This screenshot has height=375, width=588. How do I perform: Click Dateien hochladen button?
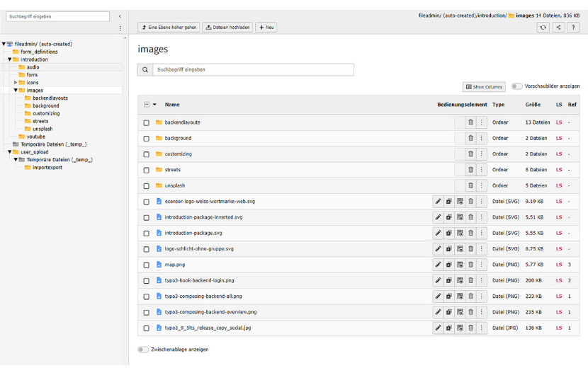[x=227, y=28]
